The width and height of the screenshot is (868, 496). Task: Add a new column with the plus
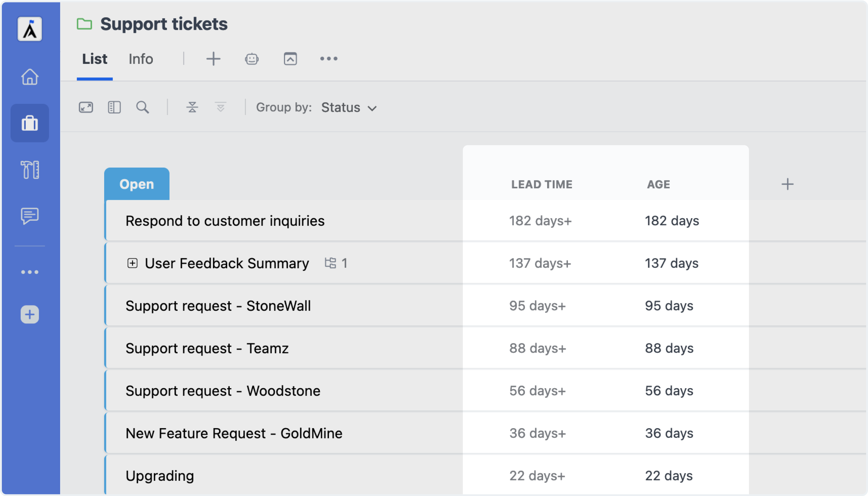(788, 184)
